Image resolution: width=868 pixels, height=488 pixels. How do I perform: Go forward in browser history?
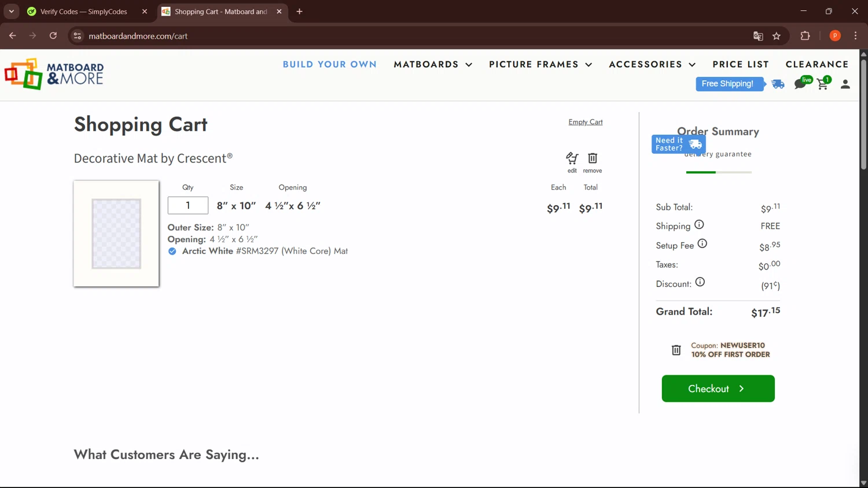coord(32,36)
